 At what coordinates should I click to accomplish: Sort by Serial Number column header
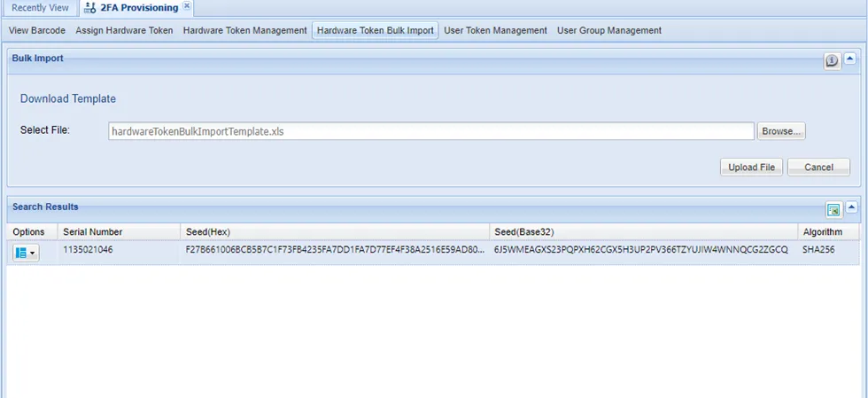click(x=119, y=231)
